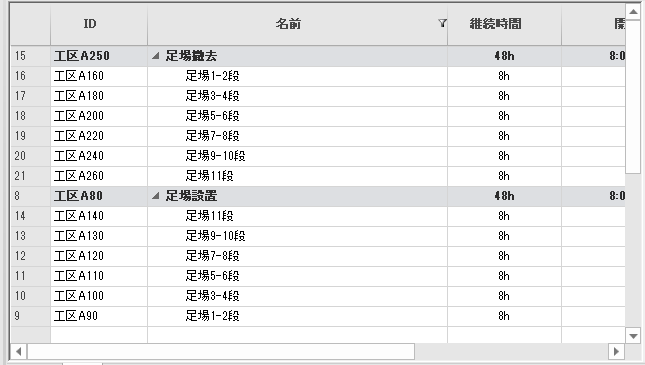Click the vertical scrollbar up arrow
The width and height of the screenshot is (645, 365).
click(633, 12)
